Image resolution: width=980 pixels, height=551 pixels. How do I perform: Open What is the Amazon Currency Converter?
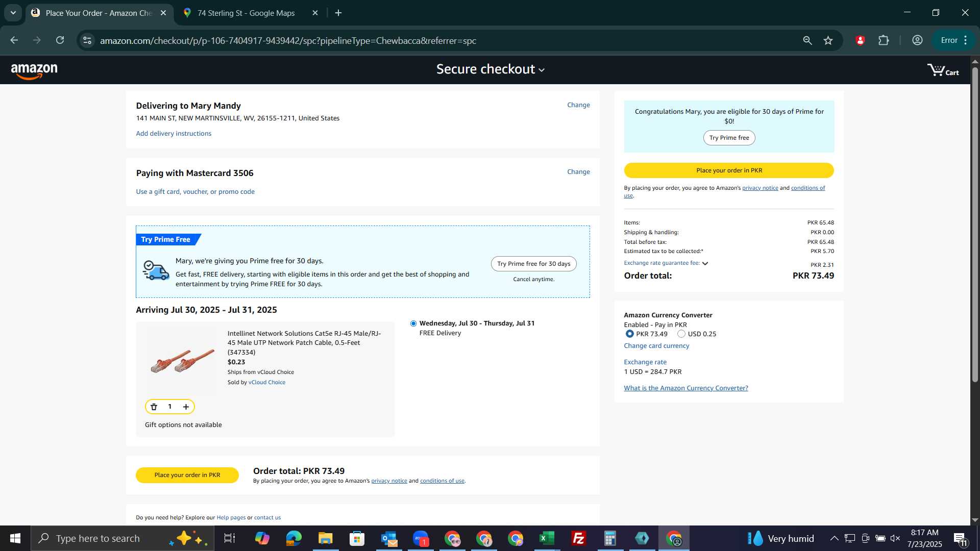point(686,388)
